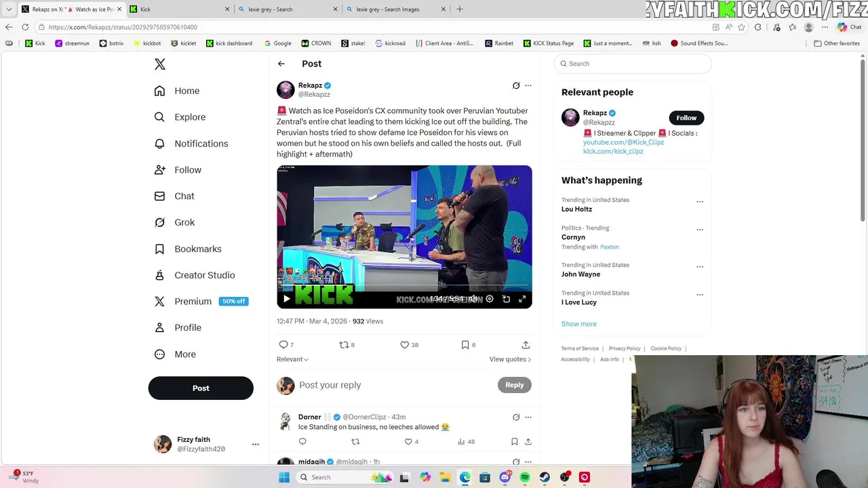Click the X logo in the sidebar
Screen dimensions: 868x488
tap(159, 64)
